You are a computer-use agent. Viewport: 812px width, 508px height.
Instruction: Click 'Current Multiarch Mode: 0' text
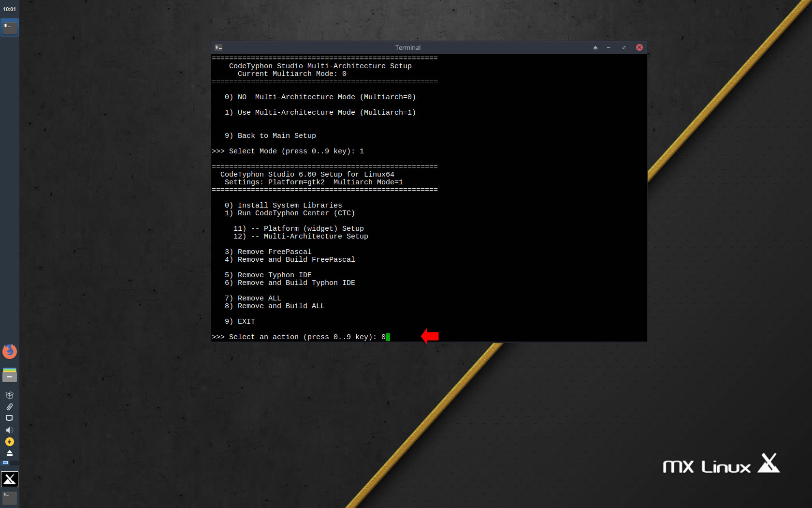tap(292, 74)
